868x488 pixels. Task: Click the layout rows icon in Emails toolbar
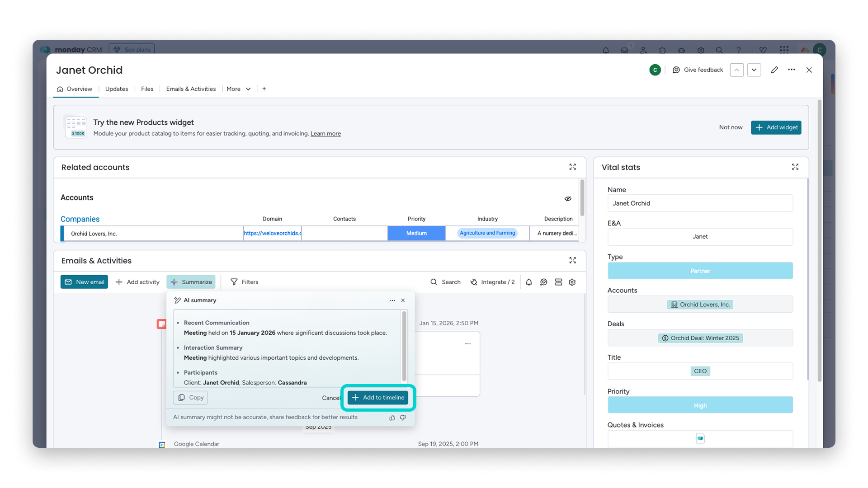[559, 282]
